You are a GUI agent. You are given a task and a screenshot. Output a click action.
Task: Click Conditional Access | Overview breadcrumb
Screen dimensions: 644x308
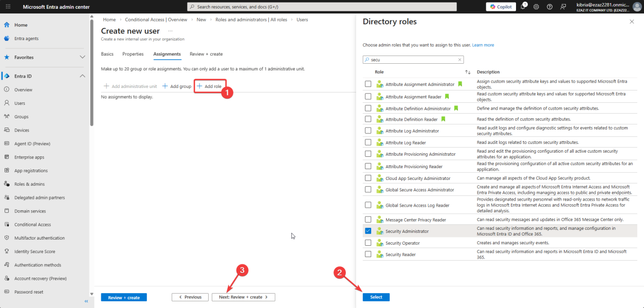point(156,20)
